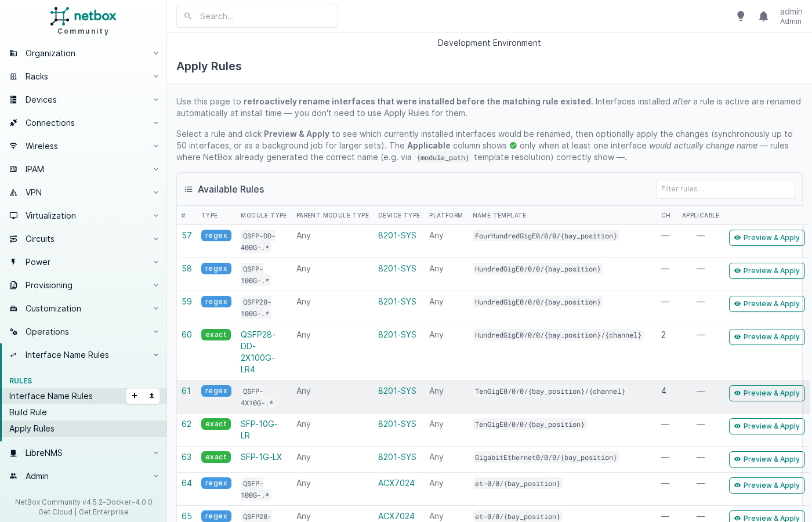Open the 8201-SYS device type link
The width and height of the screenshot is (812, 522).
coord(397,235)
